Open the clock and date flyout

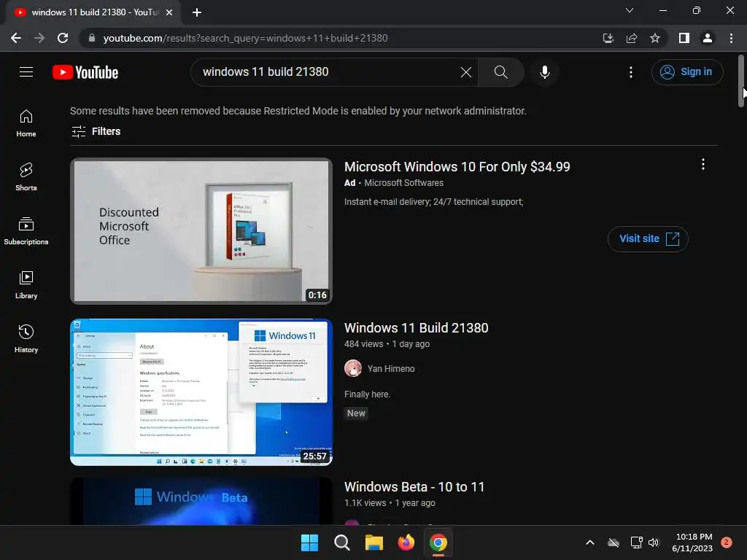click(692, 542)
